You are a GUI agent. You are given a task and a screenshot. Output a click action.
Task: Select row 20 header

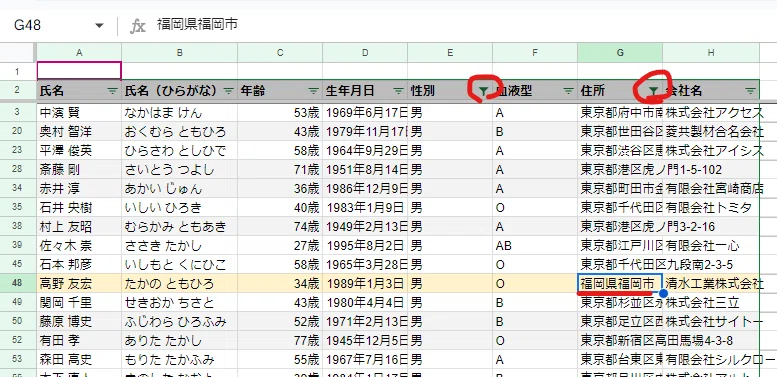pos(18,132)
